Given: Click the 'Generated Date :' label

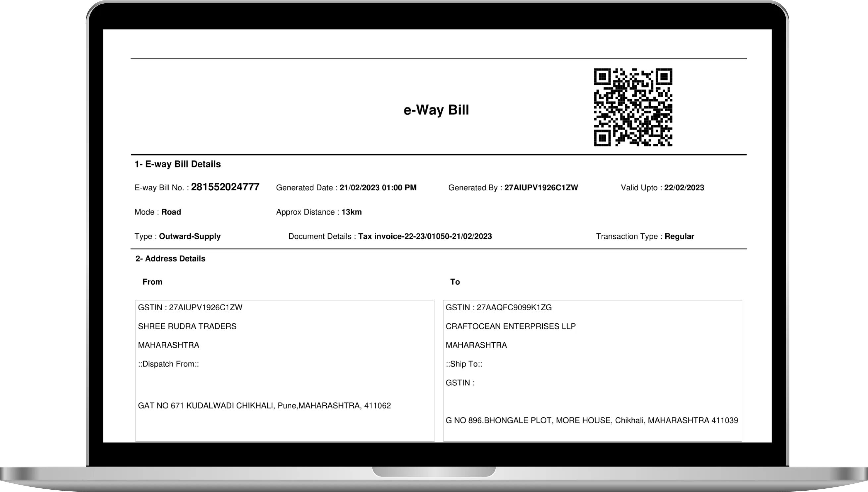Looking at the screenshot, I should [307, 188].
